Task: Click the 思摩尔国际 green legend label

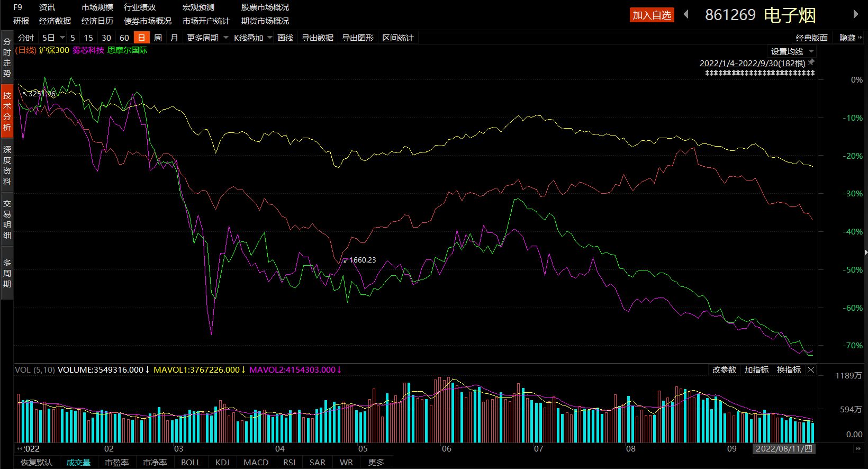Action: [x=127, y=50]
